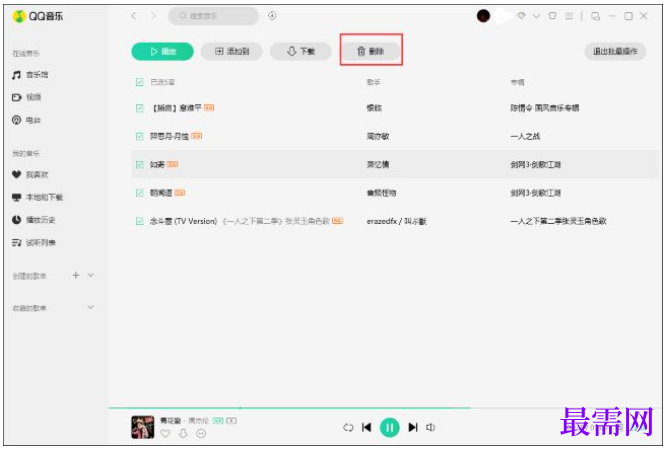The height and width of the screenshot is (453, 672).
Task: Skip to the next track
Action: pyautogui.click(x=413, y=427)
